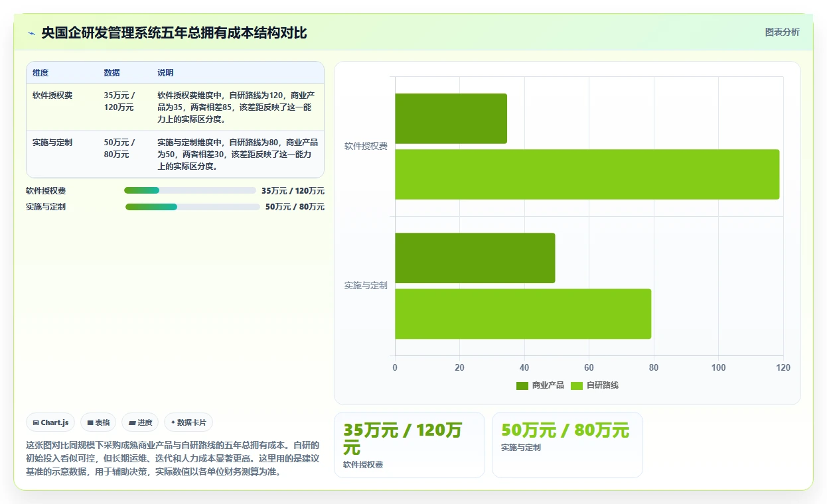Image resolution: width=827 pixels, height=504 pixels.
Task: Click the 自研路线 bar for 实施与定制
Action: 523,314
